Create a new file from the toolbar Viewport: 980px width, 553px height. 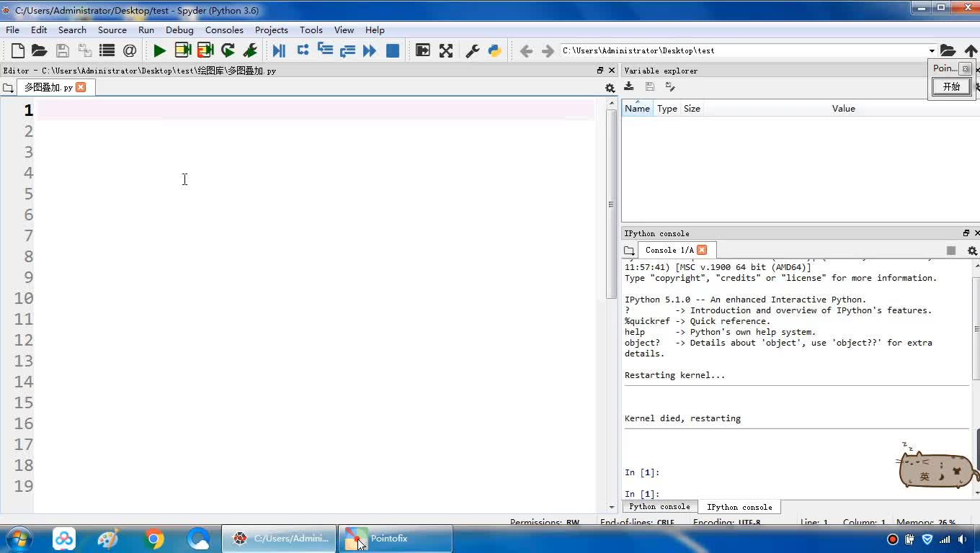17,50
